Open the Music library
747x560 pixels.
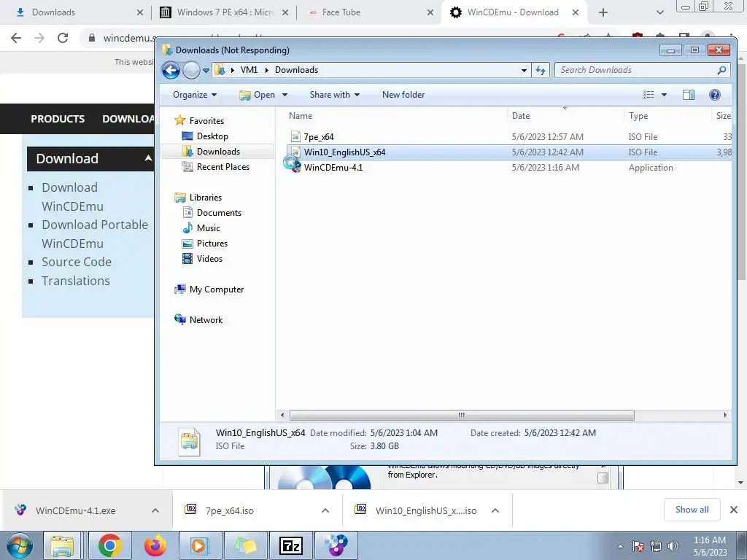[x=201, y=228]
